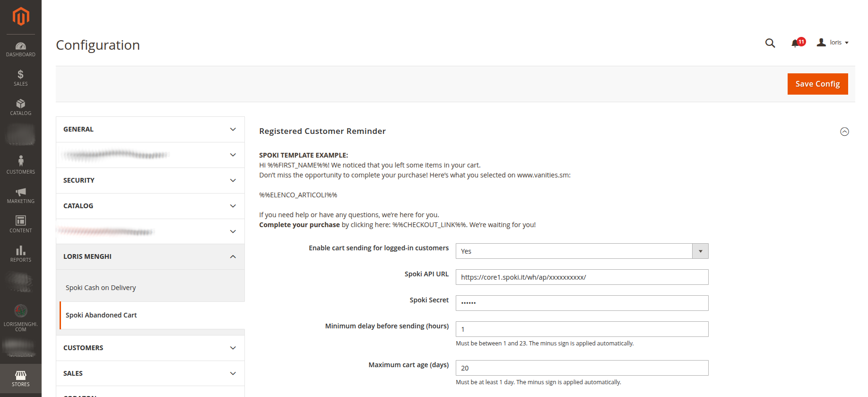Image resolution: width=868 pixels, height=397 pixels.
Task: Click the Maximum cart age field
Action: (x=582, y=368)
